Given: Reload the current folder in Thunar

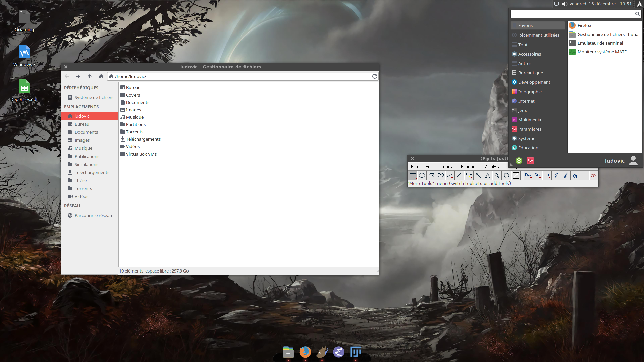Looking at the screenshot, I should point(375,76).
